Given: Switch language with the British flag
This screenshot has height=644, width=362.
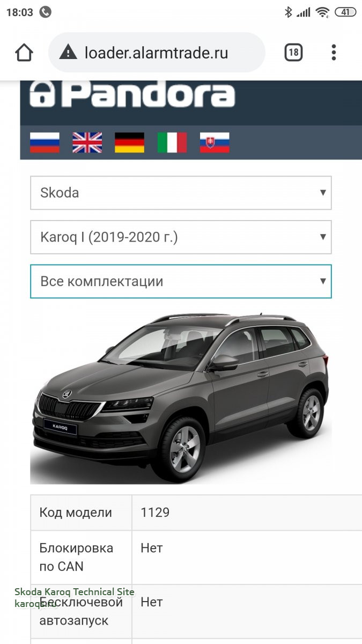Looking at the screenshot, I should pos(87,143).
